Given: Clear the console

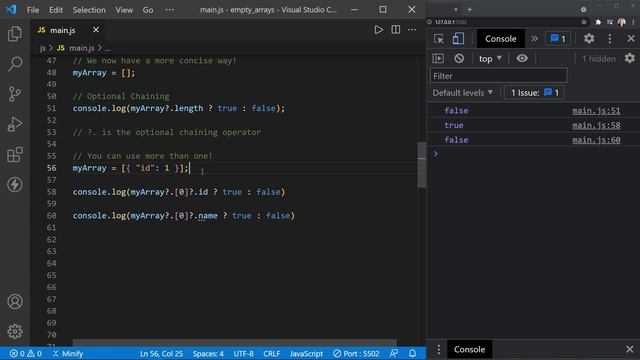Looking at the screenshot, I should point(459,58).
